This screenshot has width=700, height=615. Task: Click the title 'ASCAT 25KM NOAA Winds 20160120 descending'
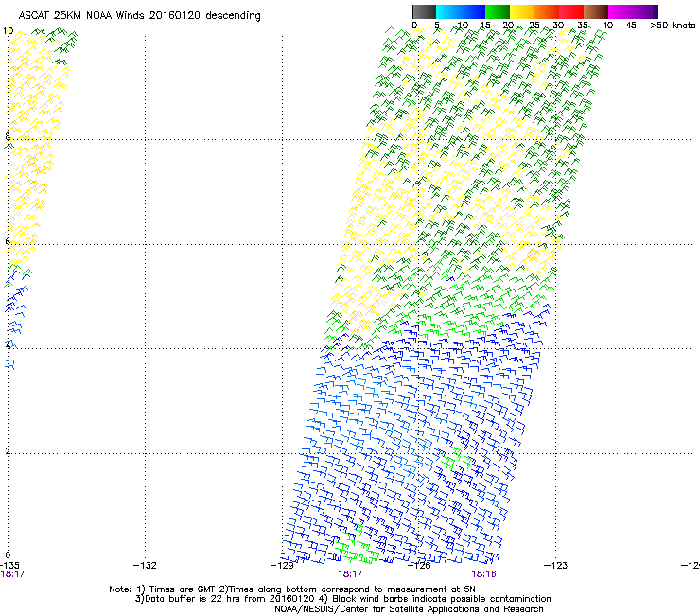139,15
